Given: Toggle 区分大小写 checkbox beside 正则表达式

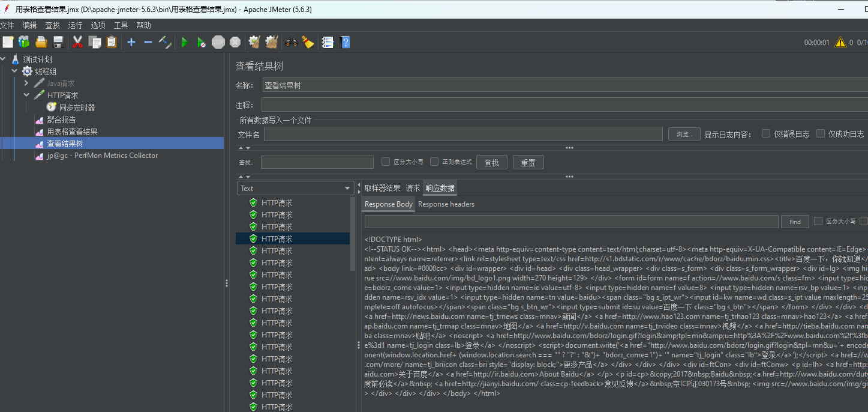Looking at the screenshot, I should click(x=386, y=162).
